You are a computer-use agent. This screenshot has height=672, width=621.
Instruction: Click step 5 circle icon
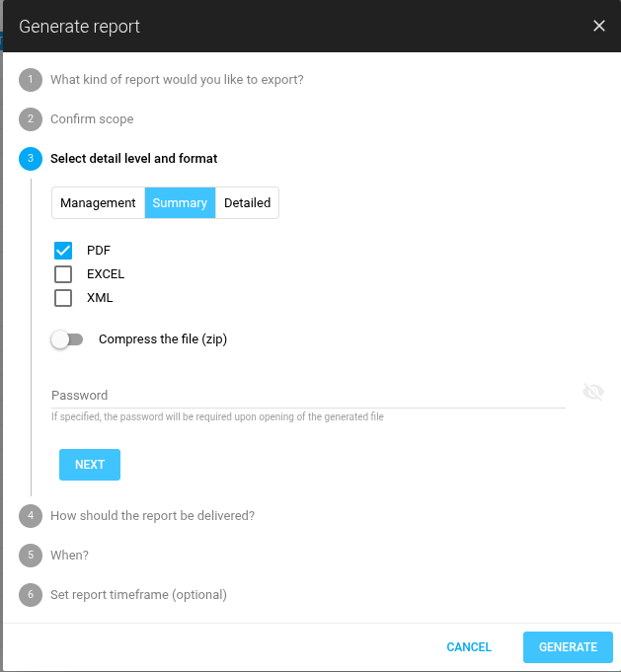click(31, 556)
